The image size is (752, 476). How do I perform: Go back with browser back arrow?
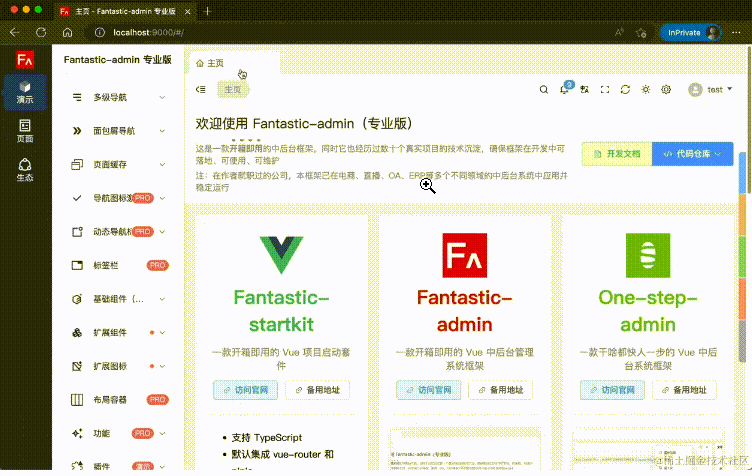pos(14,33)
